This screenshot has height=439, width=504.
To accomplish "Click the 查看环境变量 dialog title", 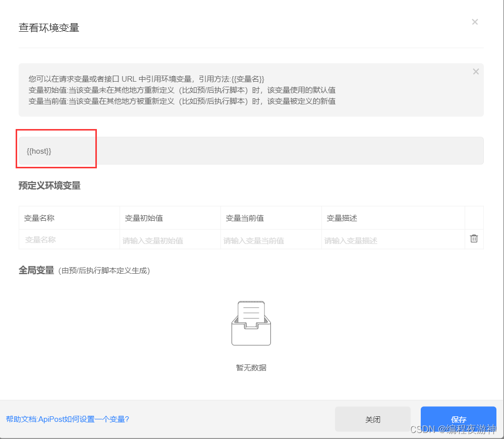I will pyautogui.click(x=49, y=28).
